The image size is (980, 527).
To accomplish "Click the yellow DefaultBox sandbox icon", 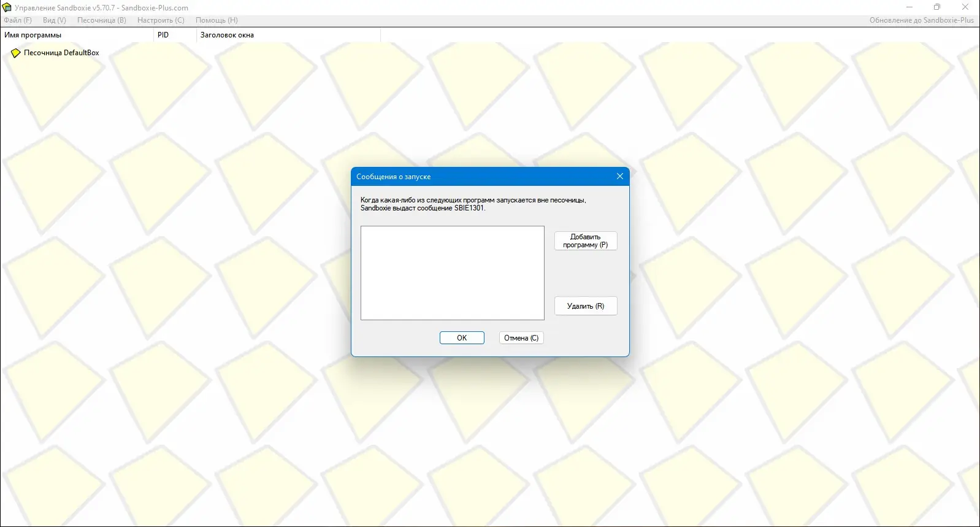I will tap(16, 53).
